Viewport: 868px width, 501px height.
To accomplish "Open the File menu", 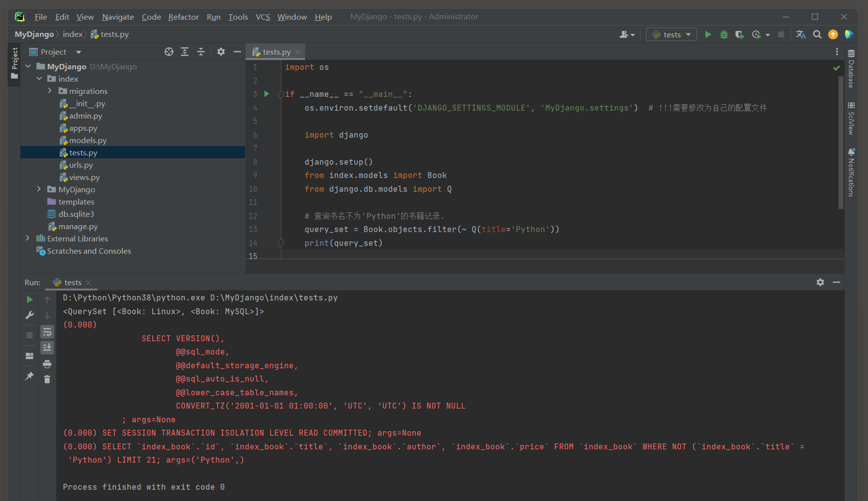I will [41, 17].
